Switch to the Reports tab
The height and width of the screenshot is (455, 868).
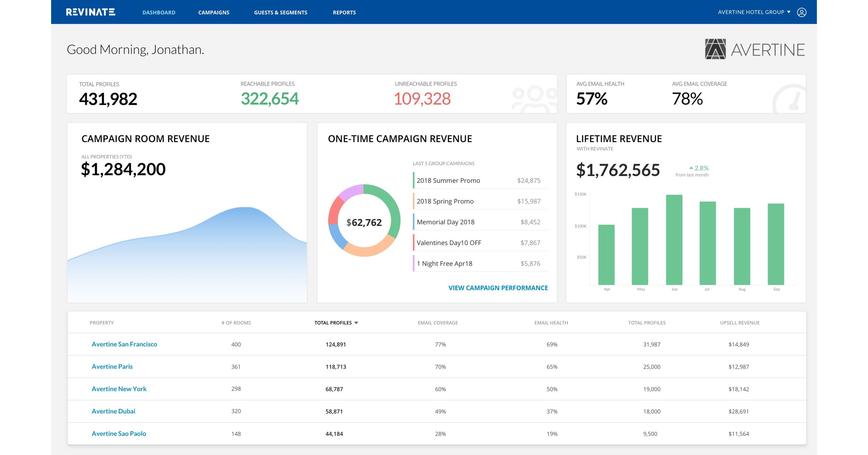coord(344,13)
